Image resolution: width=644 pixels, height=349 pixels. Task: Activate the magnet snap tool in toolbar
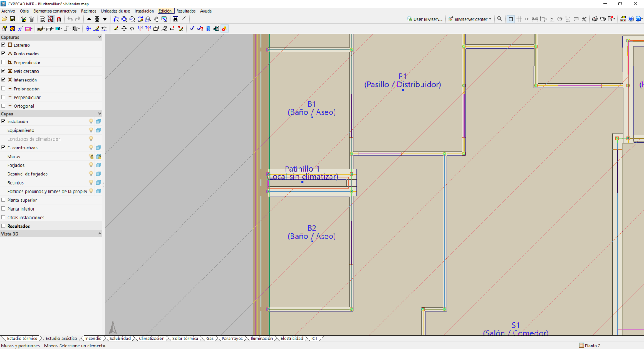59,19
